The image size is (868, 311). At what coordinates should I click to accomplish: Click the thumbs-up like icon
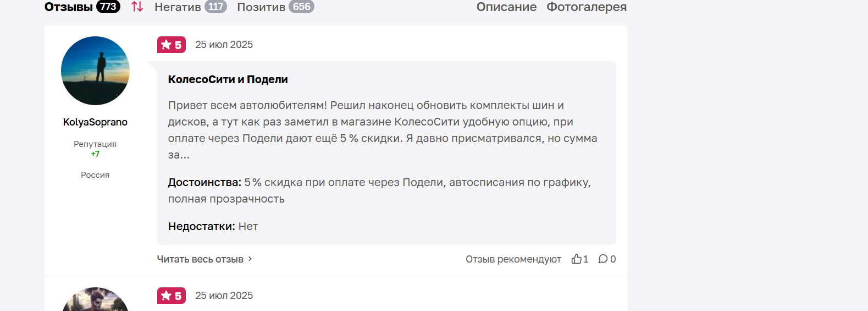click(576, 259)
